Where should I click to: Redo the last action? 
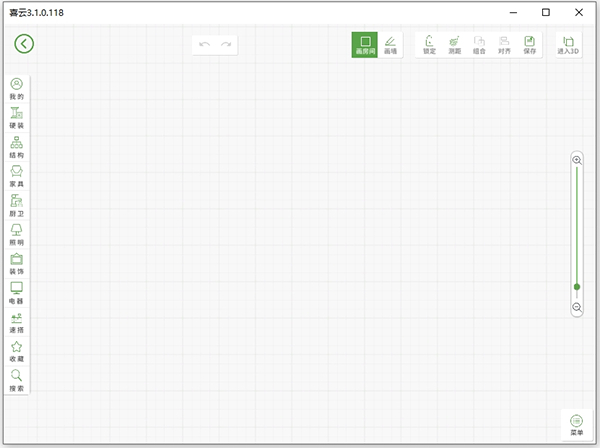[226, 45]
